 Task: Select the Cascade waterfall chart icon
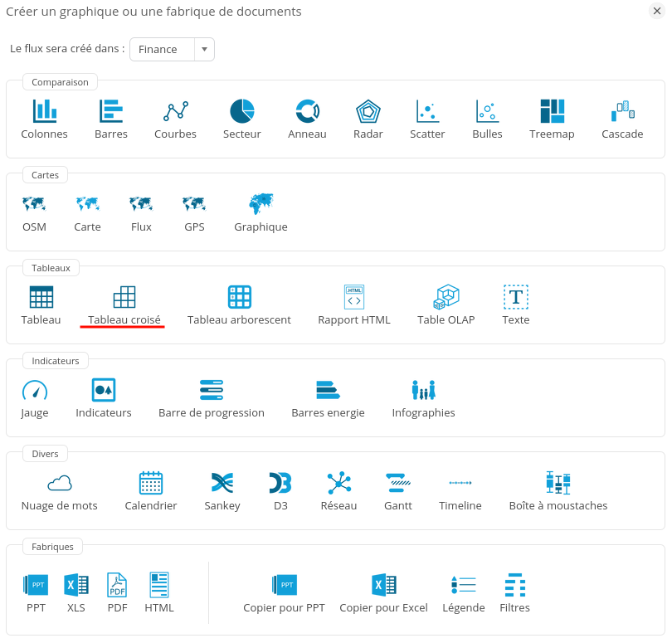pos(622,111)
